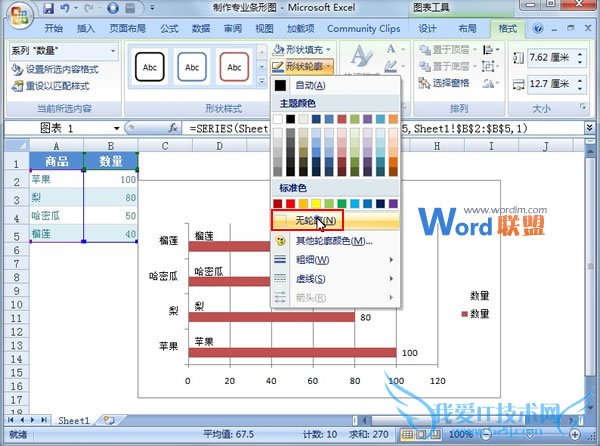Save the workbook via quick access toolbar
600x446 pixels.
48,8
